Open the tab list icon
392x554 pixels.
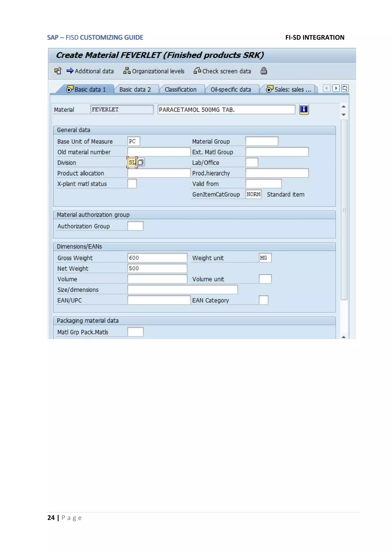tap(345, 88)
